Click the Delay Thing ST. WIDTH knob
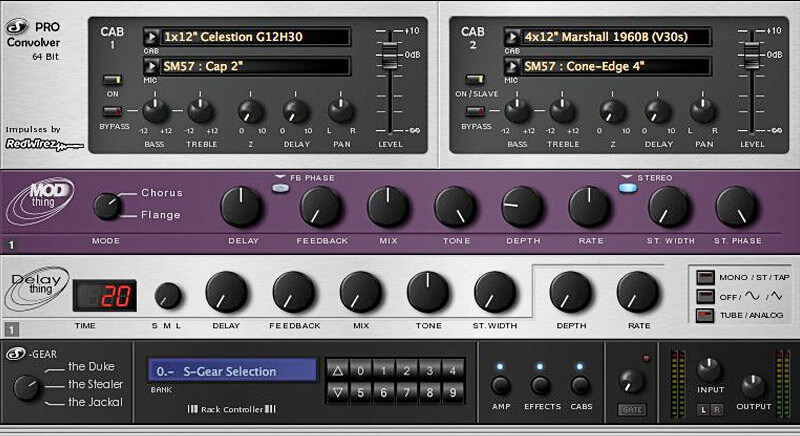 [x=495, y=292]
